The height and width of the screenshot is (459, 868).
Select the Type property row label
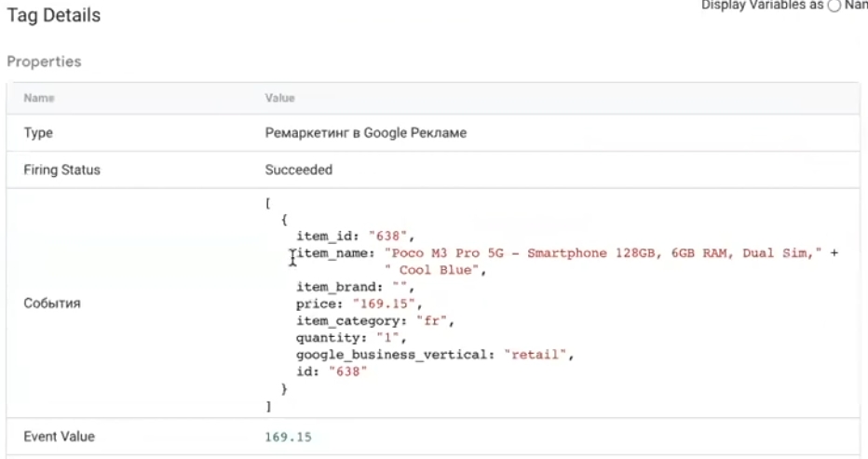(38, 133)
